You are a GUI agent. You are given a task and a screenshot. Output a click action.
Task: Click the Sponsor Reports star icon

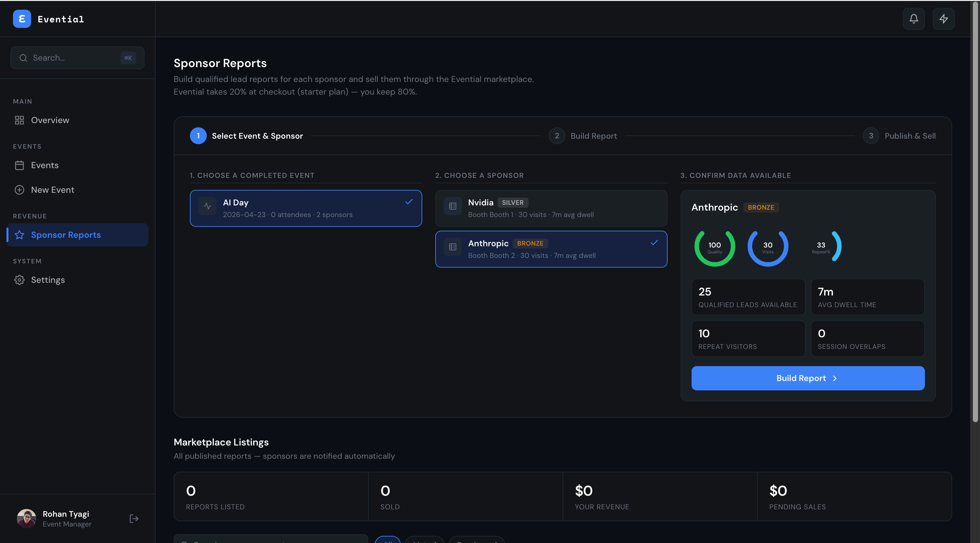click(x=19, y=235)
